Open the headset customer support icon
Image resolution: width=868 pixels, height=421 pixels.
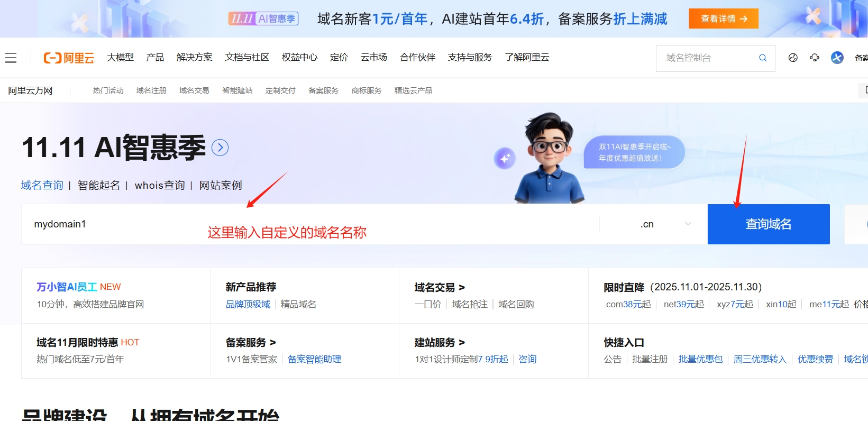[x=815, y=58]
